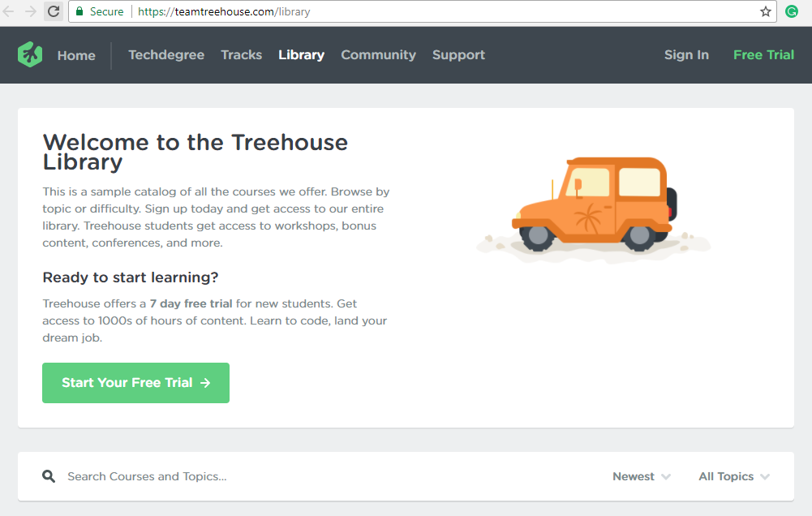This screenshot has width=812, height=516.
Task: Open the Tracks nav item
Action: click(x=241, y=55)
